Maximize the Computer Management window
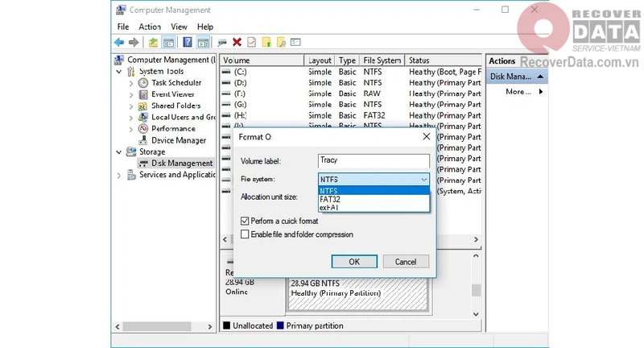Screen dimensions: 644x348 pyautogui.click(x=506, y=10)
